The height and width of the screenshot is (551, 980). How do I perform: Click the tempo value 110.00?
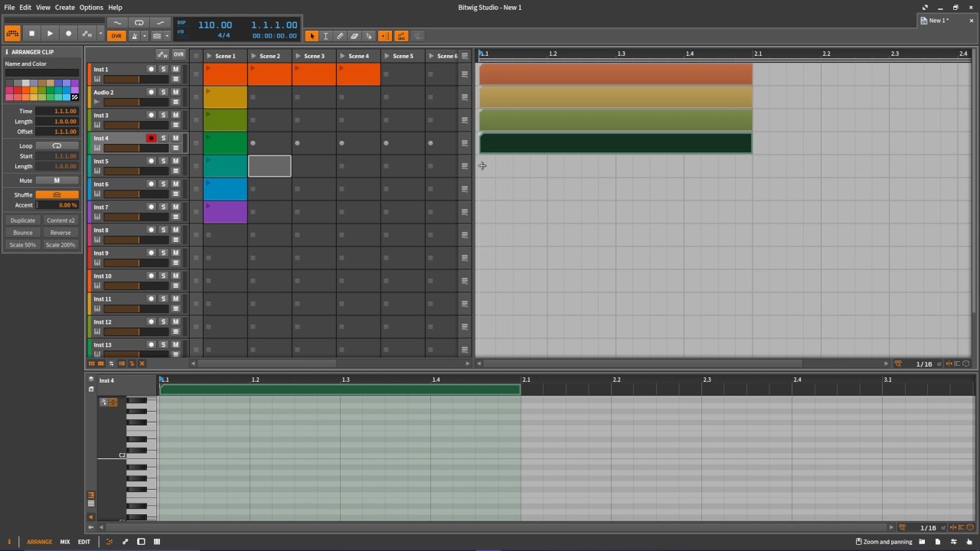pos(214,24)
